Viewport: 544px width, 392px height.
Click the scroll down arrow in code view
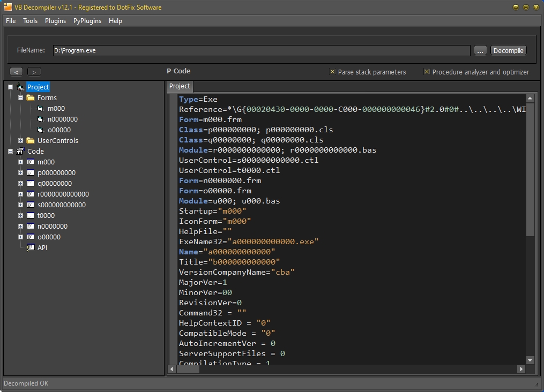[x=530, y=360]
